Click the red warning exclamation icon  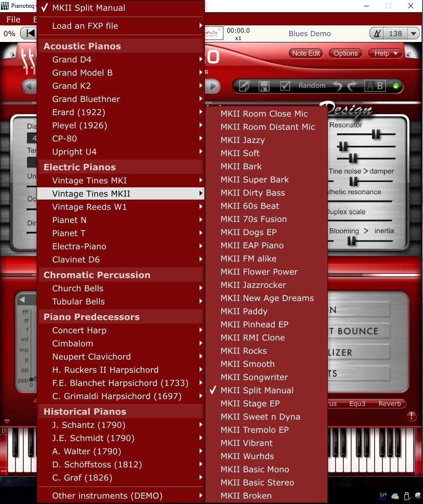click(411, 416)
